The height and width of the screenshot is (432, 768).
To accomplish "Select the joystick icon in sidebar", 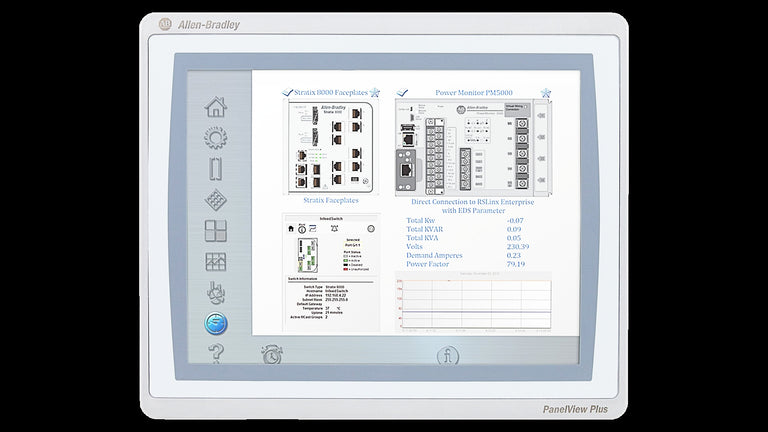I will pos(216,292).
